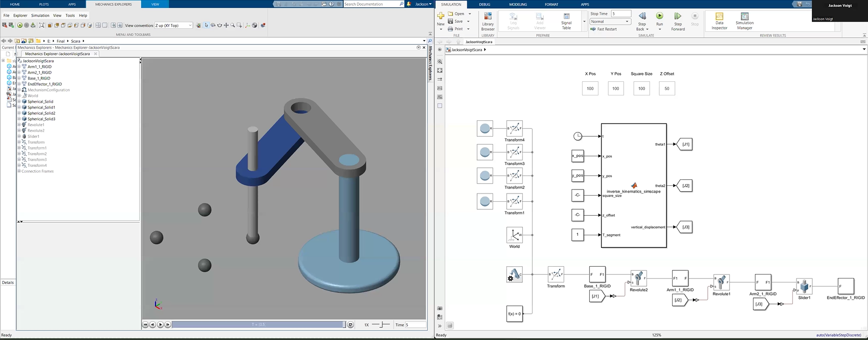868x340 pixels.
Task: Select the zoom magnifier tool in Mechanics Explorer
Action: 233,25
